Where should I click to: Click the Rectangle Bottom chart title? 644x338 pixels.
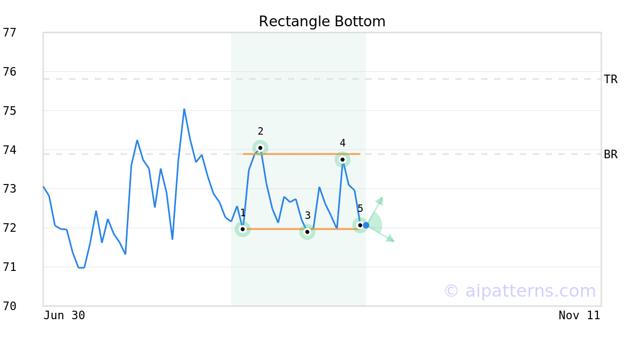(322, 21)
